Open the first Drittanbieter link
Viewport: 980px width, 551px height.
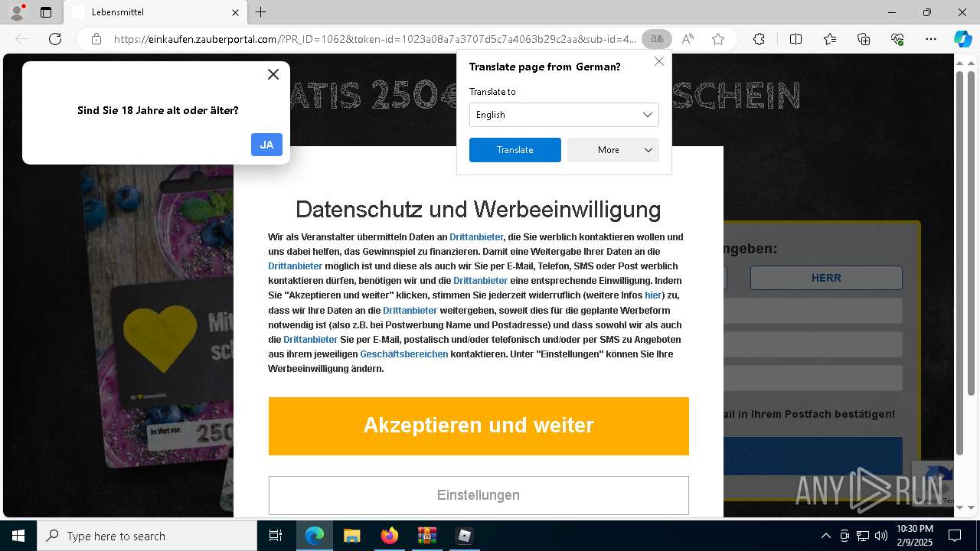click(476, 237)
